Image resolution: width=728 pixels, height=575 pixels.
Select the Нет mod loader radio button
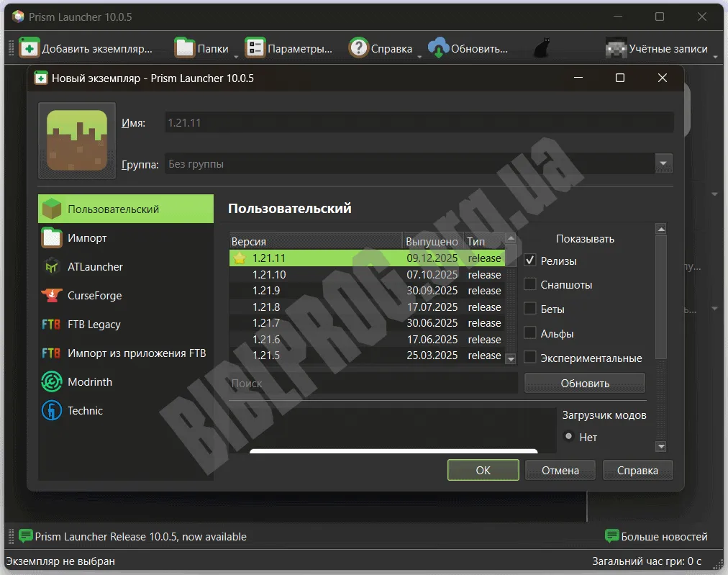568,436
